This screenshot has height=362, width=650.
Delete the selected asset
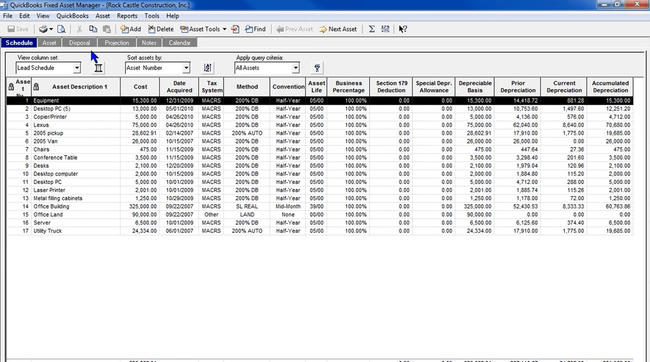coord(161,29)
